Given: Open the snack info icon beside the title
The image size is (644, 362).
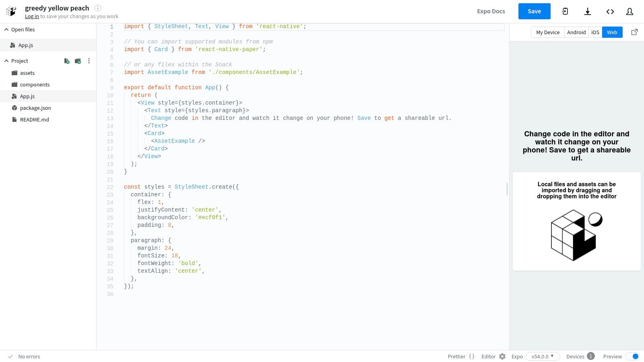Looking at the screenshot, I should coord(98,8).
